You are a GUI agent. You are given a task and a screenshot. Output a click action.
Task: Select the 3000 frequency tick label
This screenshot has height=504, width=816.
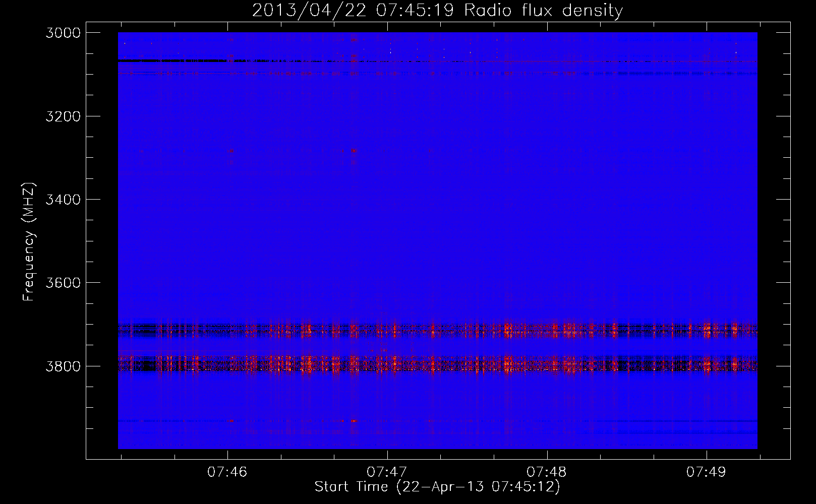pyautogui.click(x=63, y=33)
